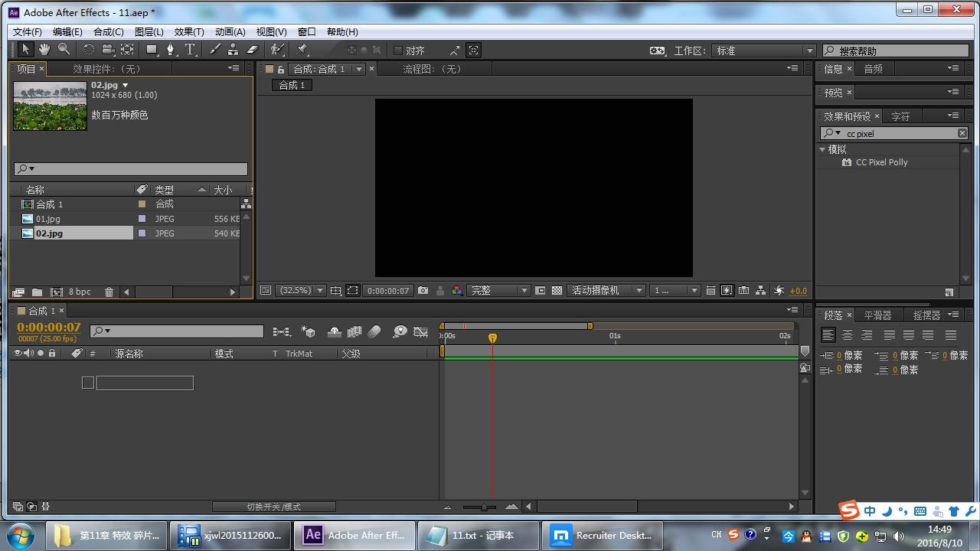
Task: Click the timeline zoom slider
Action: 484,507
